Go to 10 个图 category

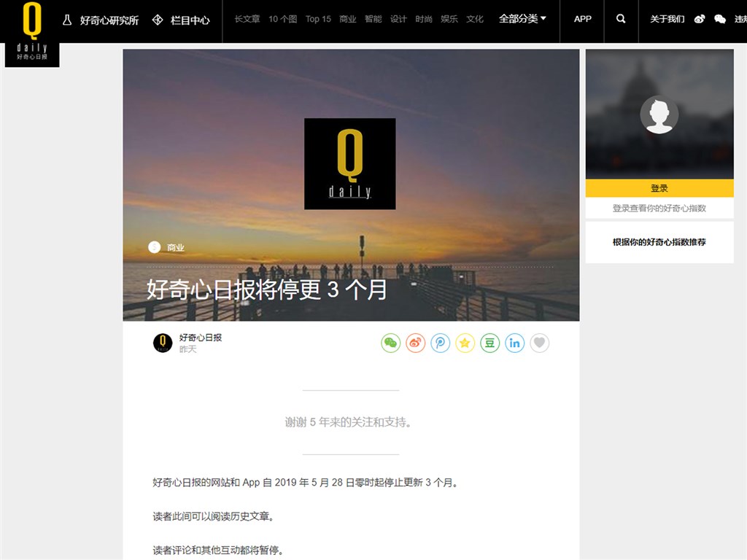click(282, 19)
